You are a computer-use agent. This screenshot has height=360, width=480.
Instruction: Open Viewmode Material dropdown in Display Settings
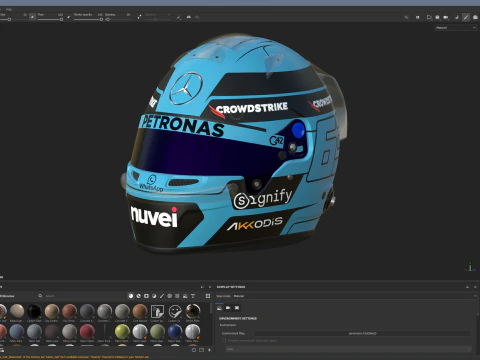click(354, 296)
